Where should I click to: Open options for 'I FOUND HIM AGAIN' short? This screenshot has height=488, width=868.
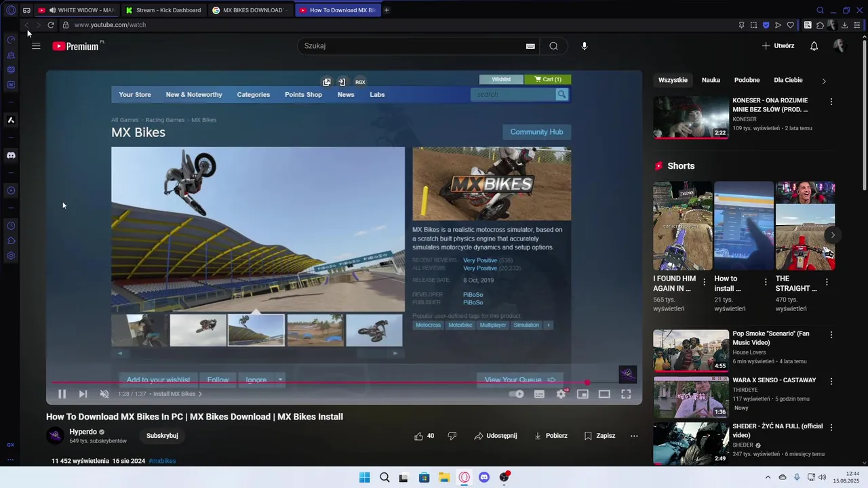704,282
